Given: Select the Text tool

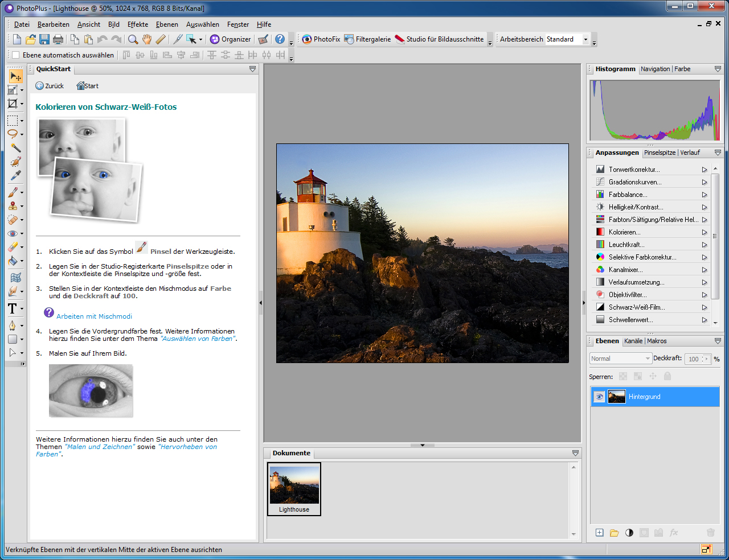Looking at the screenshot, I should coord(13,308).
